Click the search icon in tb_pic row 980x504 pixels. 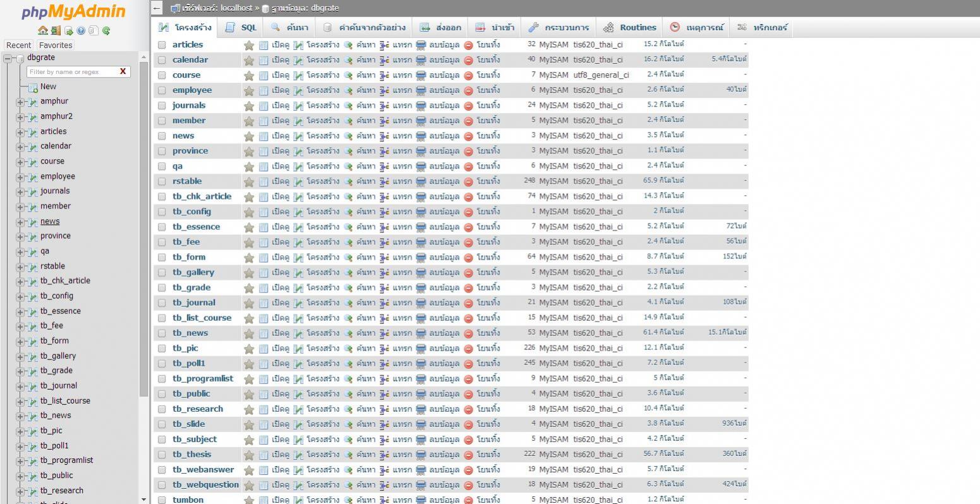pyautogui.click(x=348, y=348)
